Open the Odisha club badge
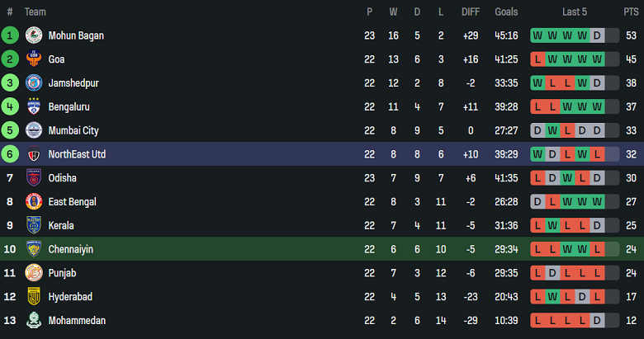The image size is (644, 339). (x=34, y=178)
